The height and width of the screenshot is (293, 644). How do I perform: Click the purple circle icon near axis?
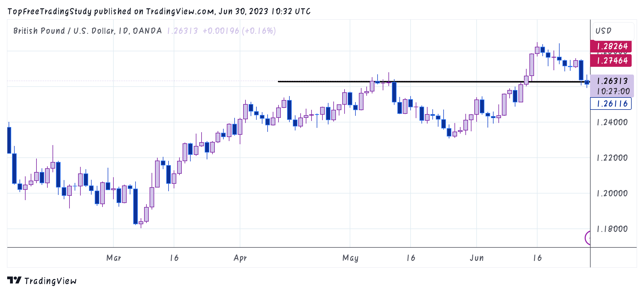[x=588, y=238]
